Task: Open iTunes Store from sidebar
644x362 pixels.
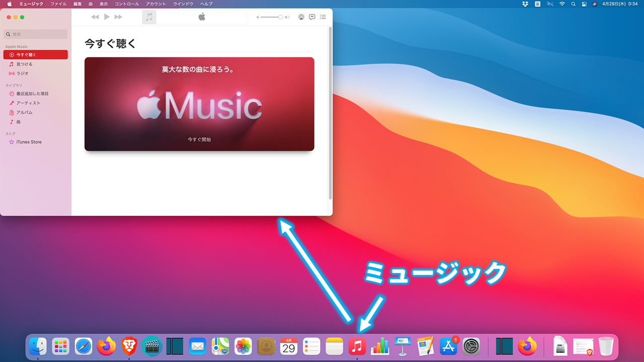Action: [x=29, y=142]
